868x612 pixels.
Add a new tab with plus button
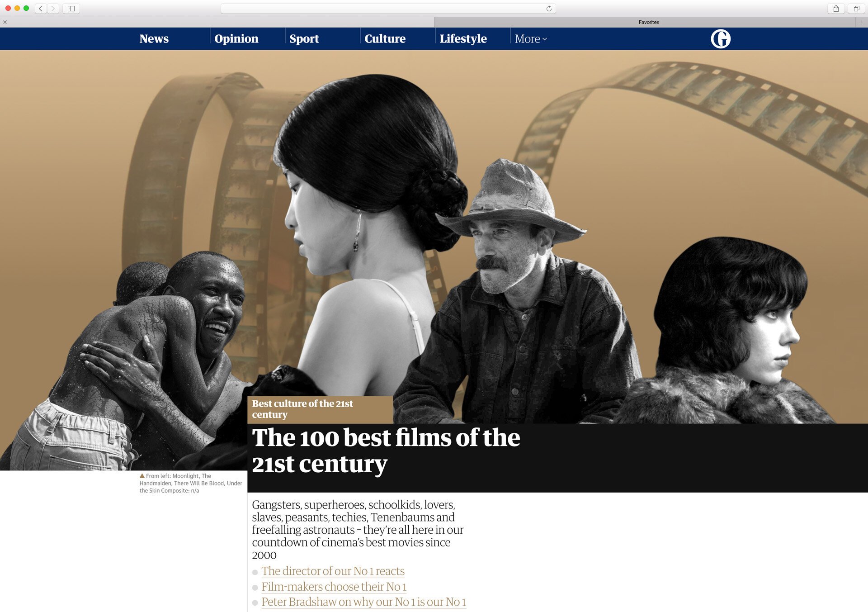pyautogui.click(x=862, y=22)
